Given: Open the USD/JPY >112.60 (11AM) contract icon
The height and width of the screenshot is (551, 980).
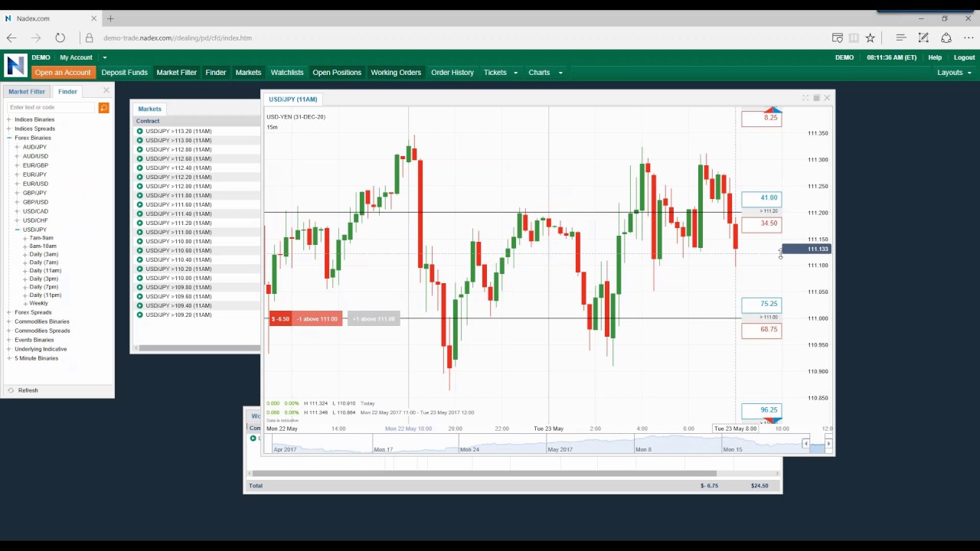Looking at the screenshot, I should click(x=140, y=158).
